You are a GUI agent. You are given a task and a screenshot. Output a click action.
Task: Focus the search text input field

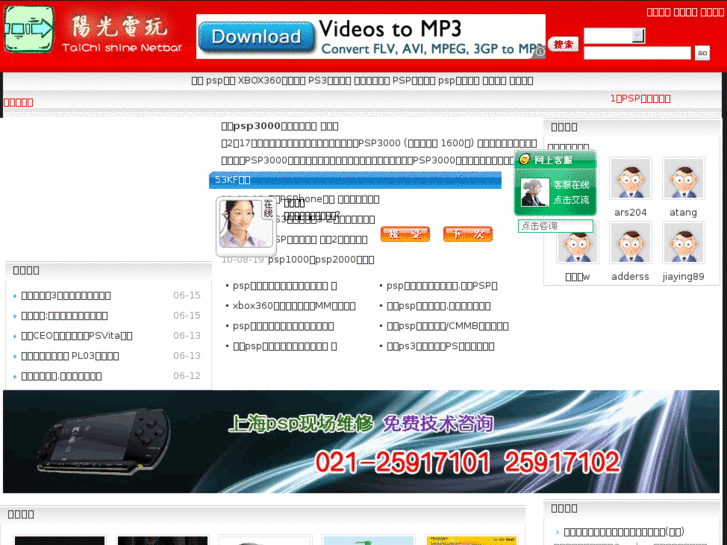[x=637, y=53]
